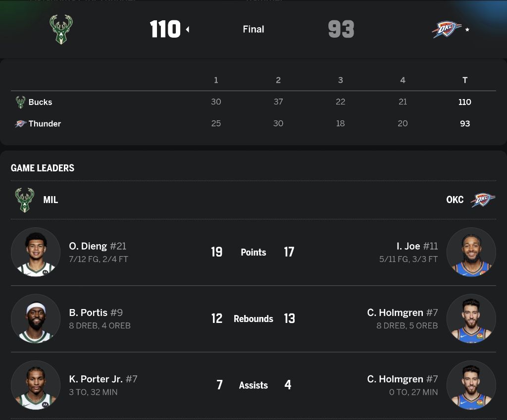This screenshot has width=507, height=420.
Task: Click the Thunder team name in the linescore
Action: 45,124
